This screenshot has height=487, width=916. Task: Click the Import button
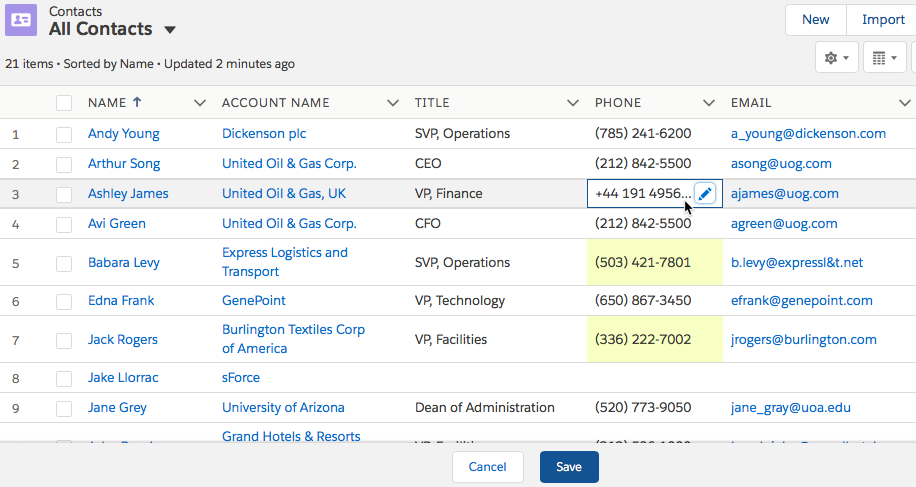[x=883, y=20]
